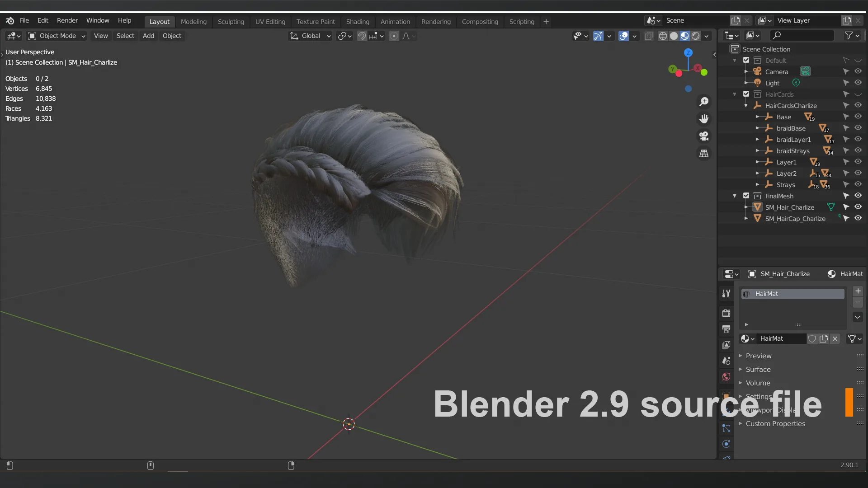Add a material slot with plus button
The width and height of the screenshot is (868, 488).
[x=858, y=291]
